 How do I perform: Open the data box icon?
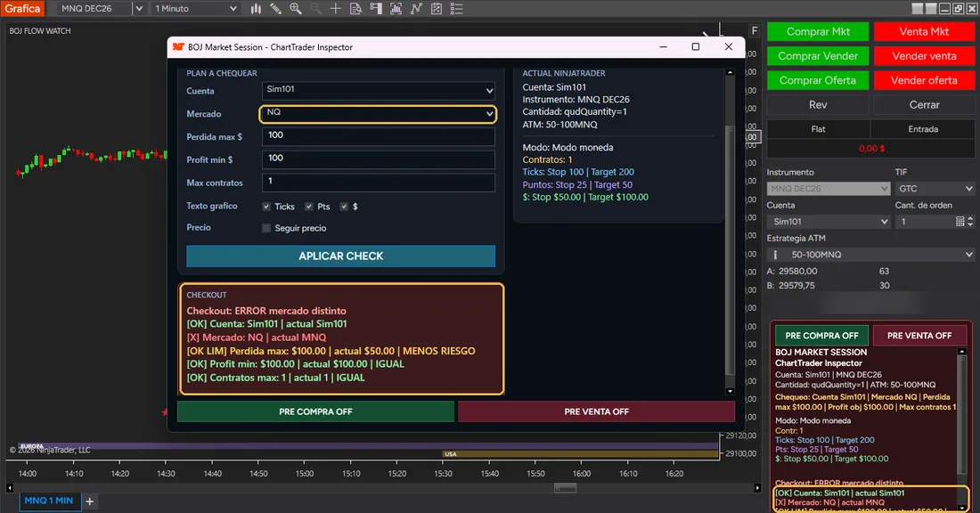coord(355,9)
